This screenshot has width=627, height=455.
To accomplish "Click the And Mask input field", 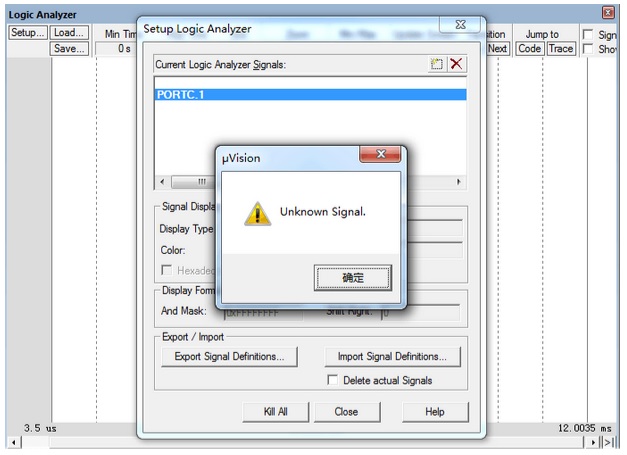I will click(x=263, y=313).
